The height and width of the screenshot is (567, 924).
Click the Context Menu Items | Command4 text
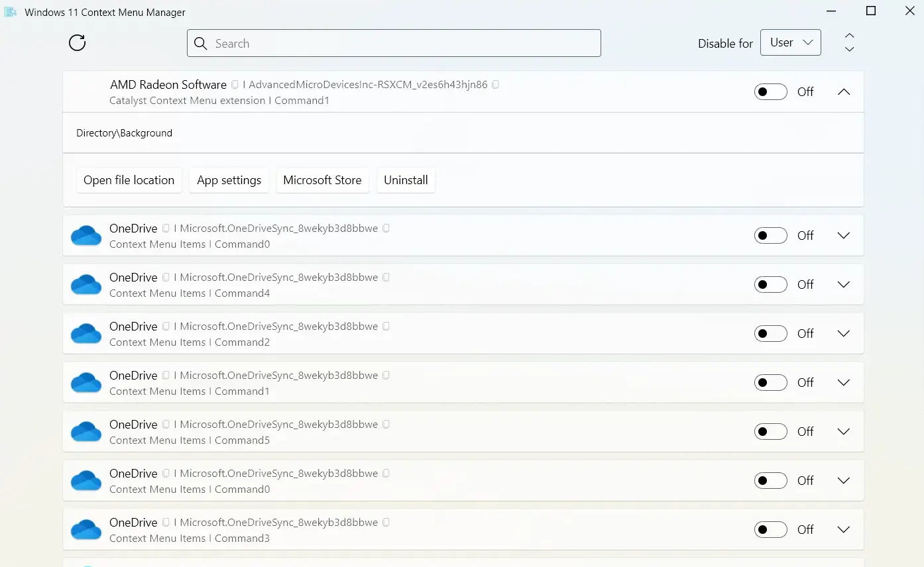pyautogui.click(x=190, y=293)
